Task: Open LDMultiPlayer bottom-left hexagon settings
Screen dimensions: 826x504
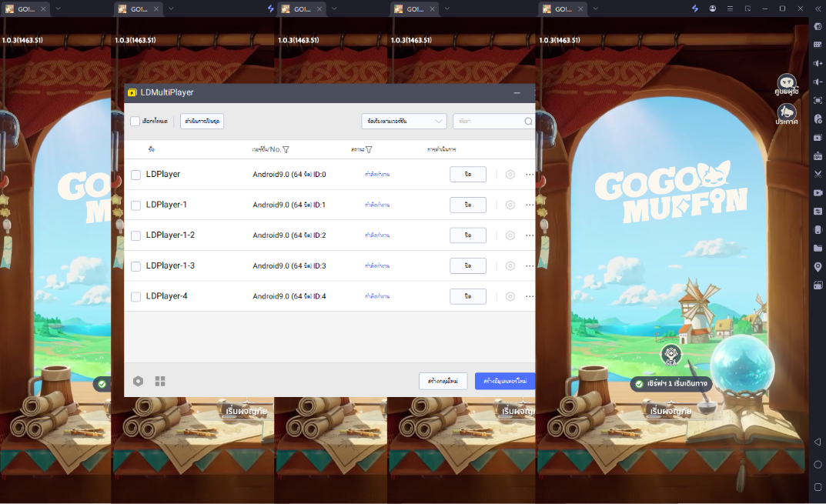Action: pos(138,381)
